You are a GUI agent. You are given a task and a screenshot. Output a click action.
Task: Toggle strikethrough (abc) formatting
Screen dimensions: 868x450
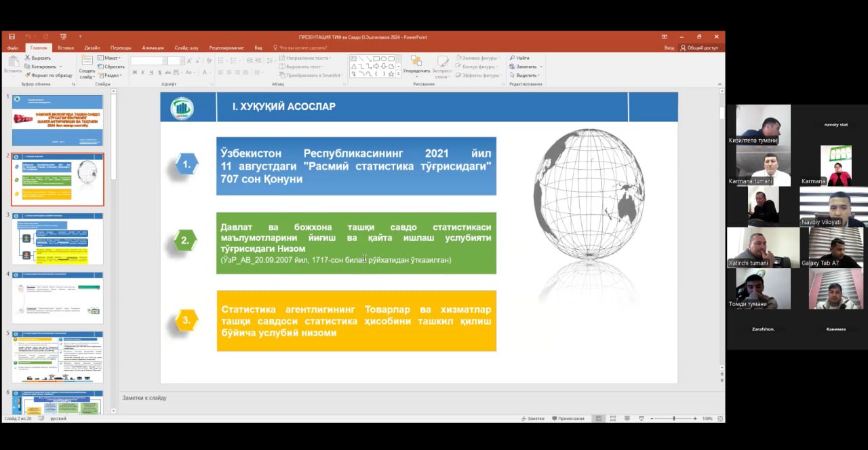(x=169, y=72)
